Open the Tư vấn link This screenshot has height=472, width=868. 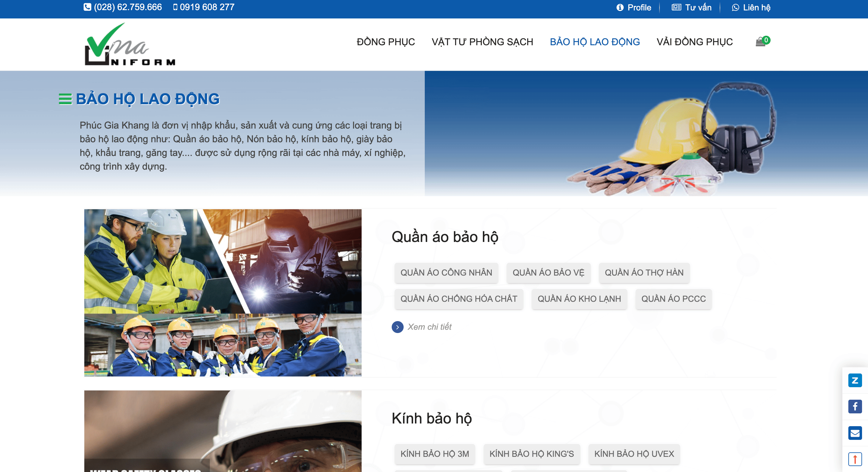click(698, 7)
